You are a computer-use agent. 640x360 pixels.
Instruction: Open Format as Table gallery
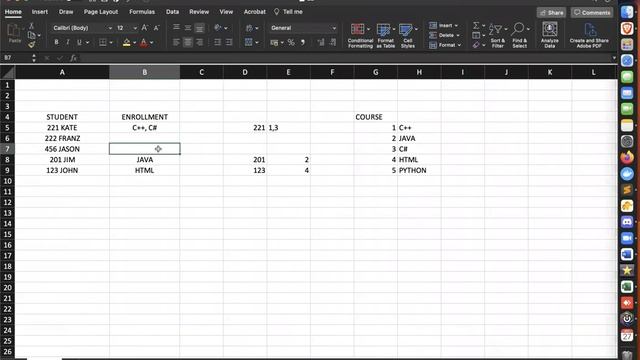tap(385, 36)
